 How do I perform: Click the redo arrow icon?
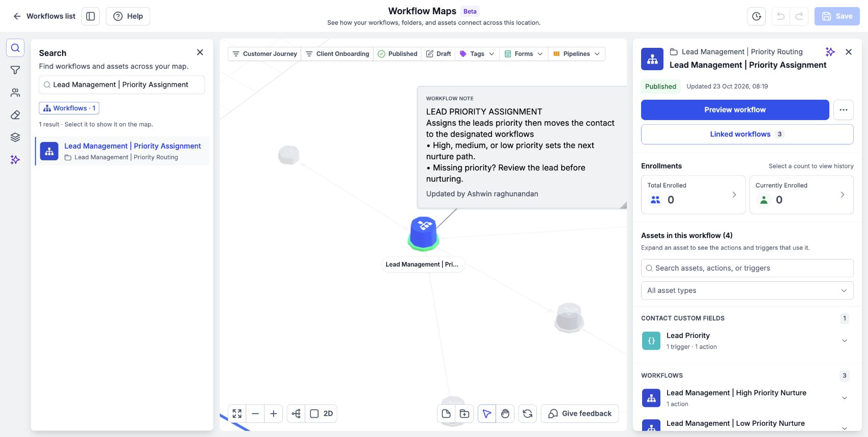[x=799, y=16]
